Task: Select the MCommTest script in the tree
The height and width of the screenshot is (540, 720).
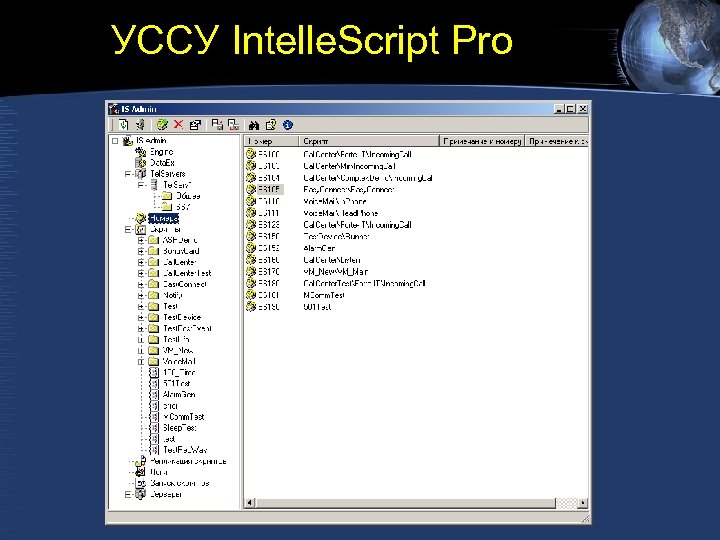Action: [x=184, y=416]
